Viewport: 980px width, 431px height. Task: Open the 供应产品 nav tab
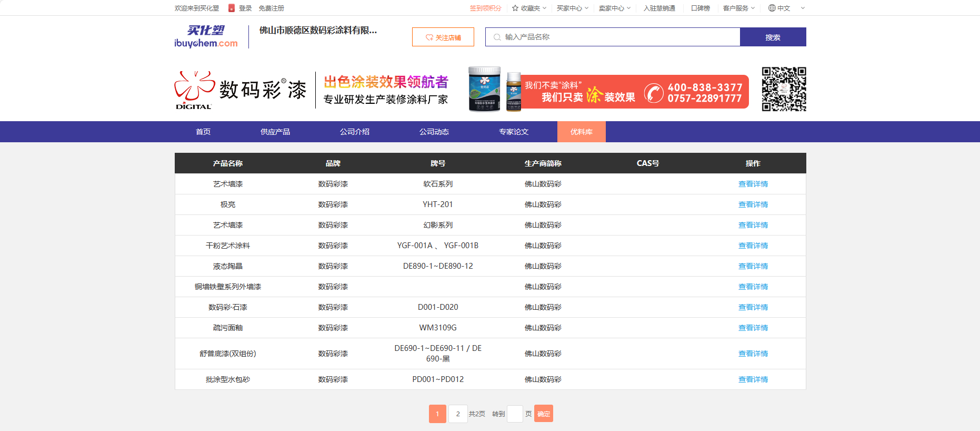(275, 132)
